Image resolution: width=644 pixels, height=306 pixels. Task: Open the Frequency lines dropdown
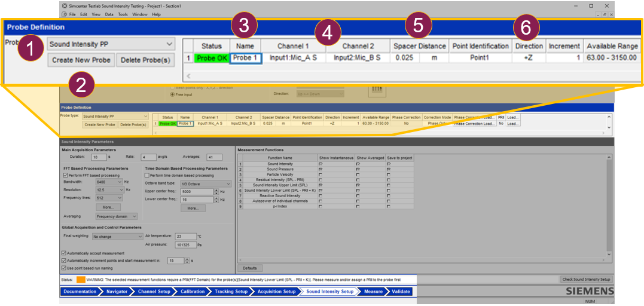pyautogui.click(x=109, y=198)
